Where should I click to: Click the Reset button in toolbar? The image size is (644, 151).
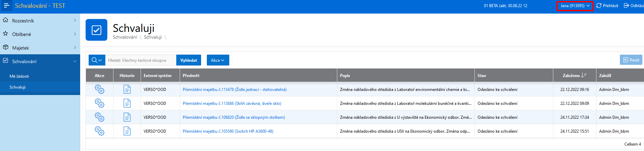coord(631,60)
